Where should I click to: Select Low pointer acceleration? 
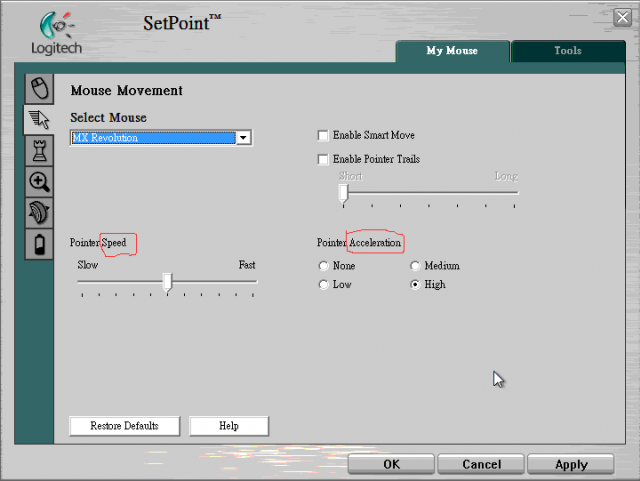323,285
